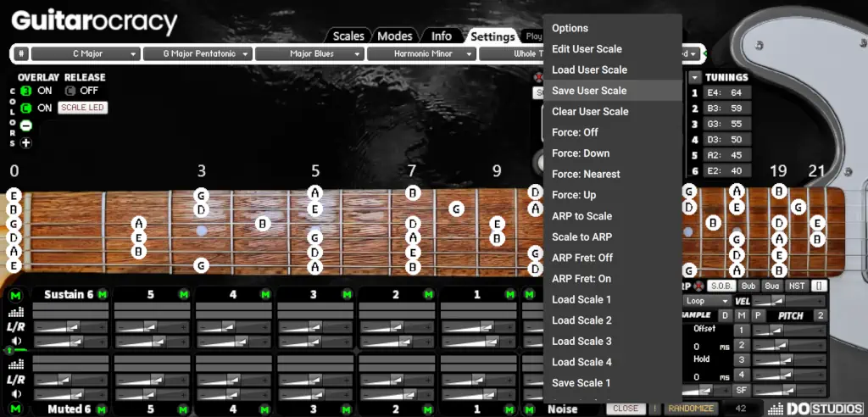Viewport: 868px width, 417px height.
Task: Expand the Tunings arrow menu
Action: tap(694, 77)
